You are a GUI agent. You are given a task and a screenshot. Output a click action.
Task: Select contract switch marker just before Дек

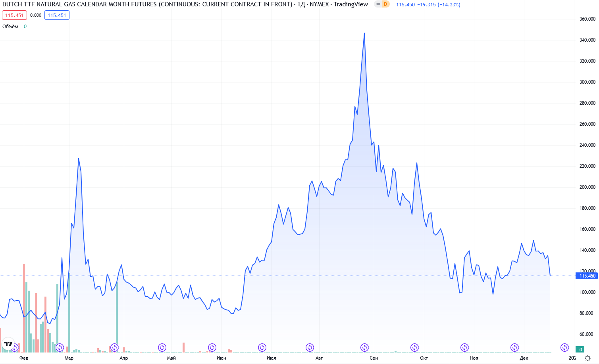[x=514, y=348]
